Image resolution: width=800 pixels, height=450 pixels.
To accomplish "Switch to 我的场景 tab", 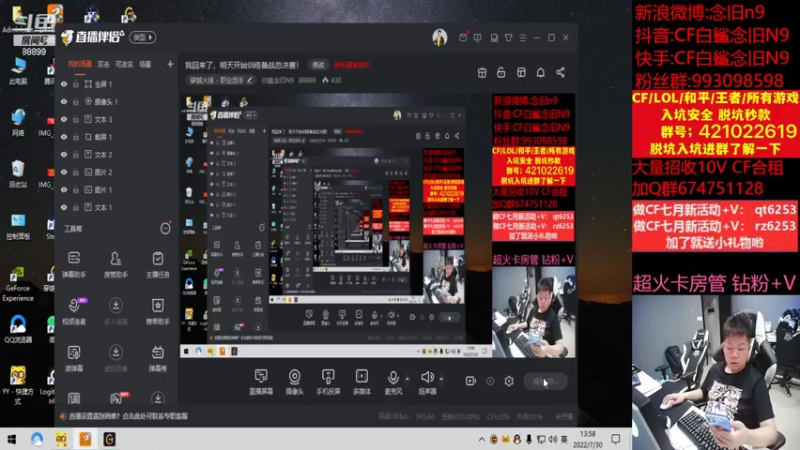I will 80,64.
